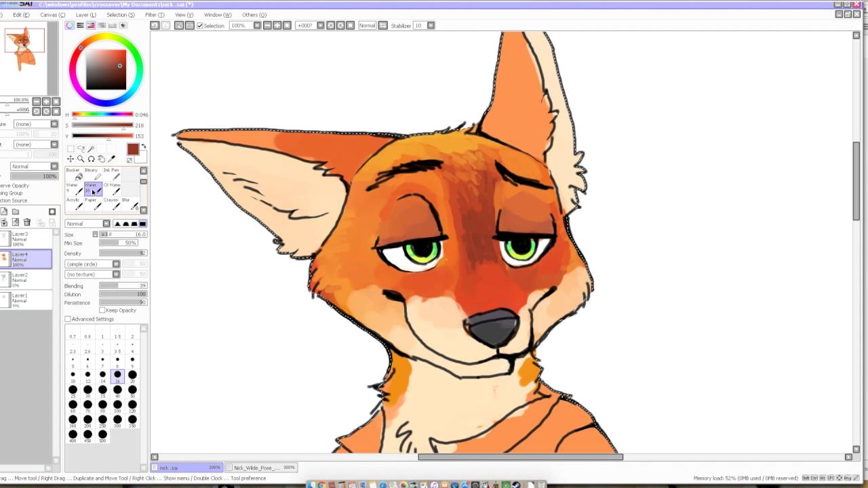Delete layer with the trash icon
Image resolution: width=868 pixels, height=488 pixels.
pyautogui.click(x=27, y=222)
